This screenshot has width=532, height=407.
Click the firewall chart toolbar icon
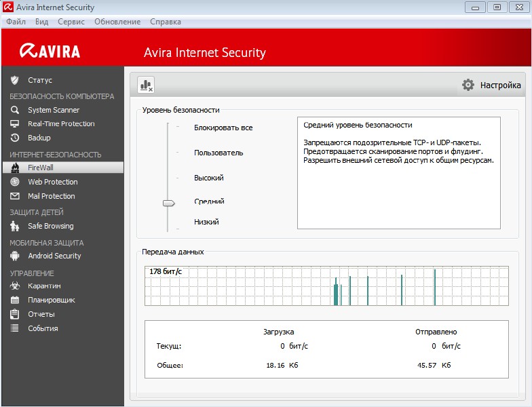[x=146, y=85]
